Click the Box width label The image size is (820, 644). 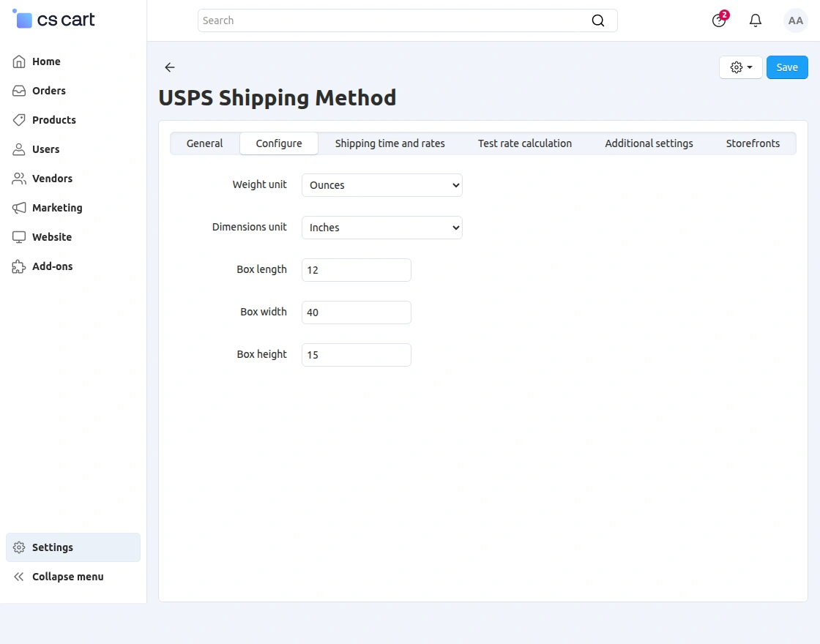(x=263, y=312)
